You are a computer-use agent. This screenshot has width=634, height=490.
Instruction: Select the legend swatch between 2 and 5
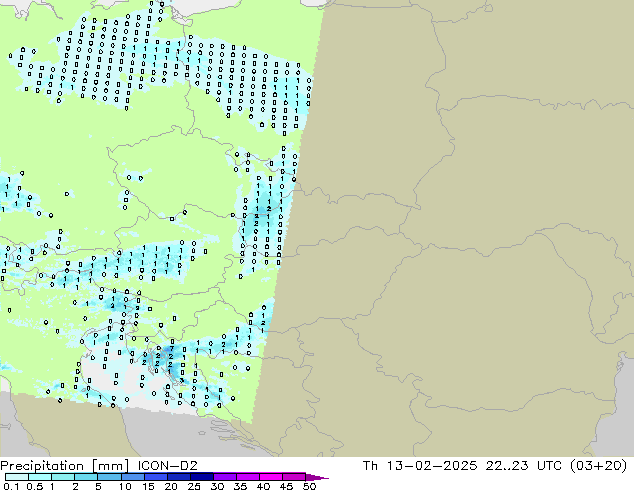tap(86, 477)
